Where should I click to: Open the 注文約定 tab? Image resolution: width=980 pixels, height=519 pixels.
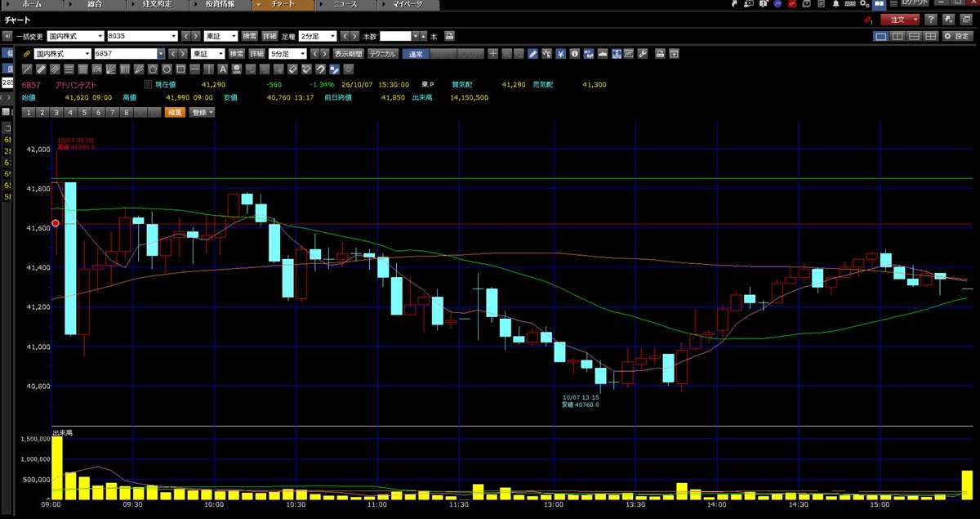pyautogui.click(x=158, y=5)
